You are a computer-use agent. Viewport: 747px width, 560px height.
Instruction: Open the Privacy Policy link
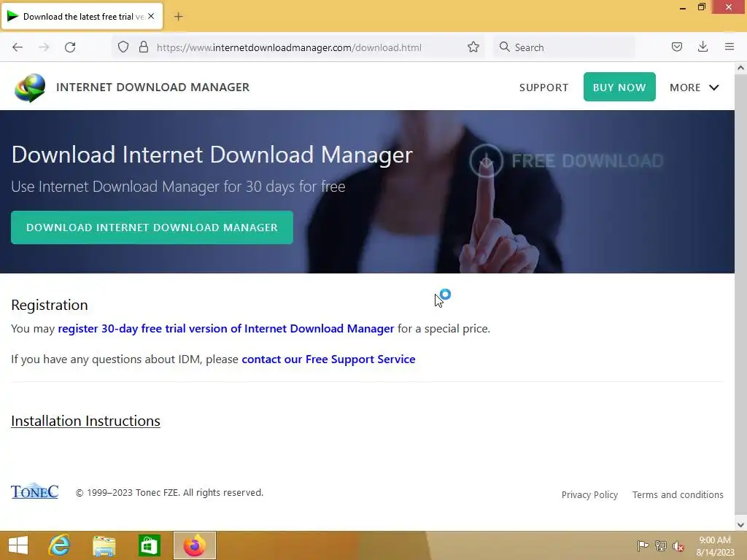(589, 495)
